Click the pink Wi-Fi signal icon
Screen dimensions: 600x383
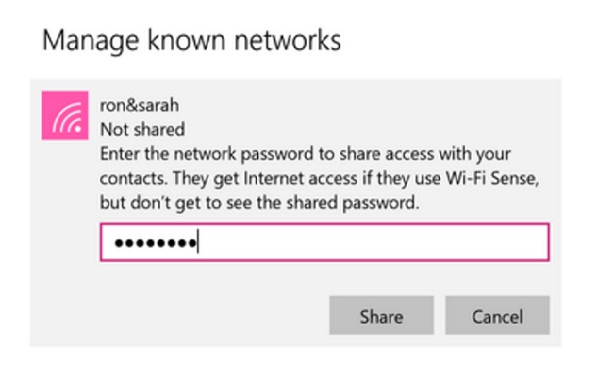click(65, 116)
